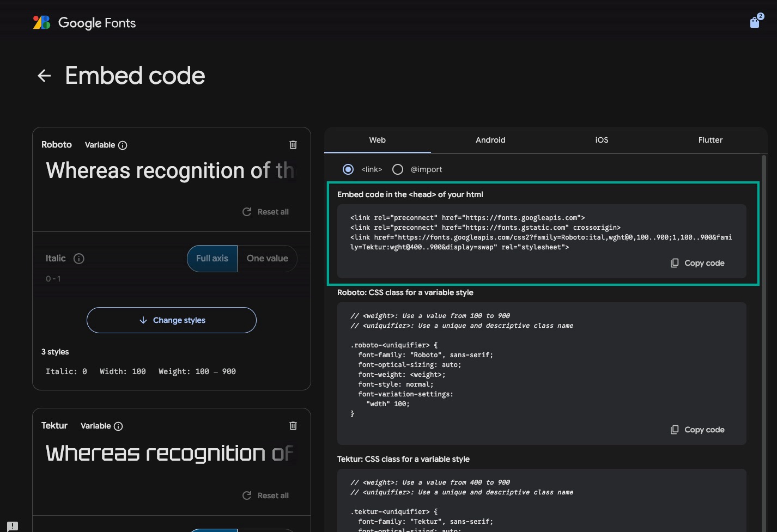Click the 'Roboto' font name heading
The width and height of the screenshot is (777, 532).
tap(57, 144)
